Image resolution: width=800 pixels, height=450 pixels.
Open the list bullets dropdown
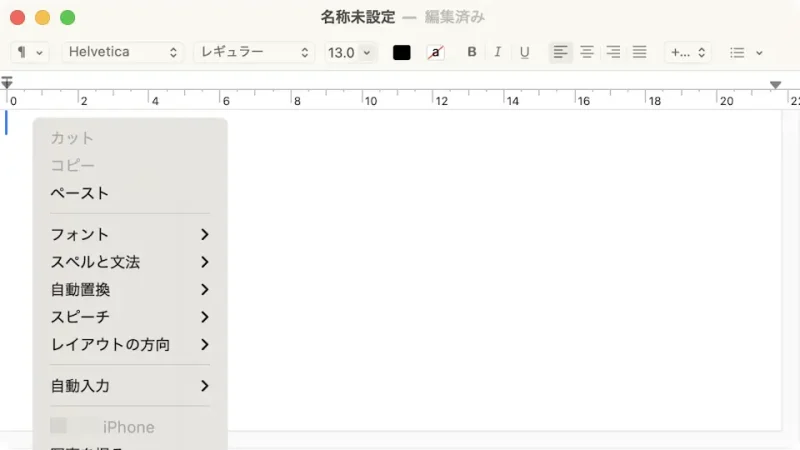click(x=745, y=52)
